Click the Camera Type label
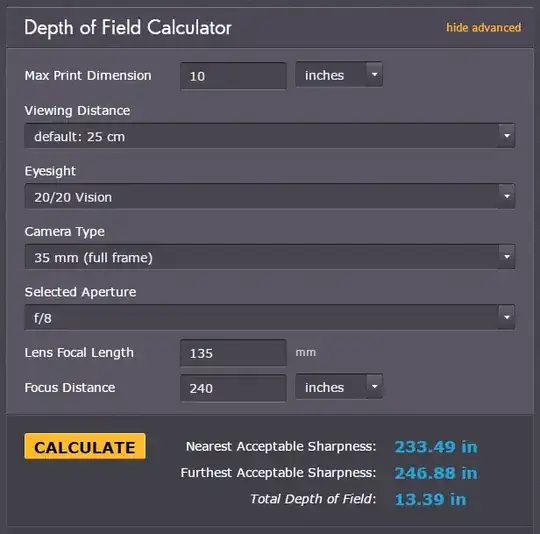This screenshot has width=540, height=534. 64,232
